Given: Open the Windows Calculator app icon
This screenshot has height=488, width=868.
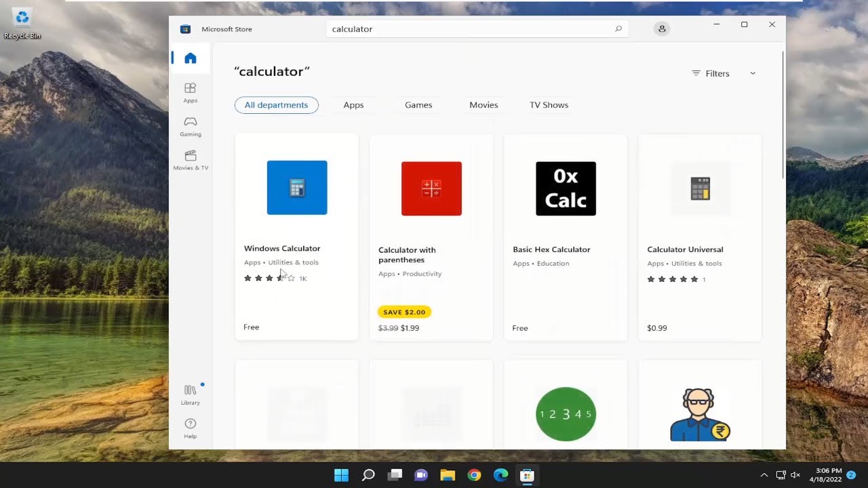Looking at the screenshot, I should [297, 188].
